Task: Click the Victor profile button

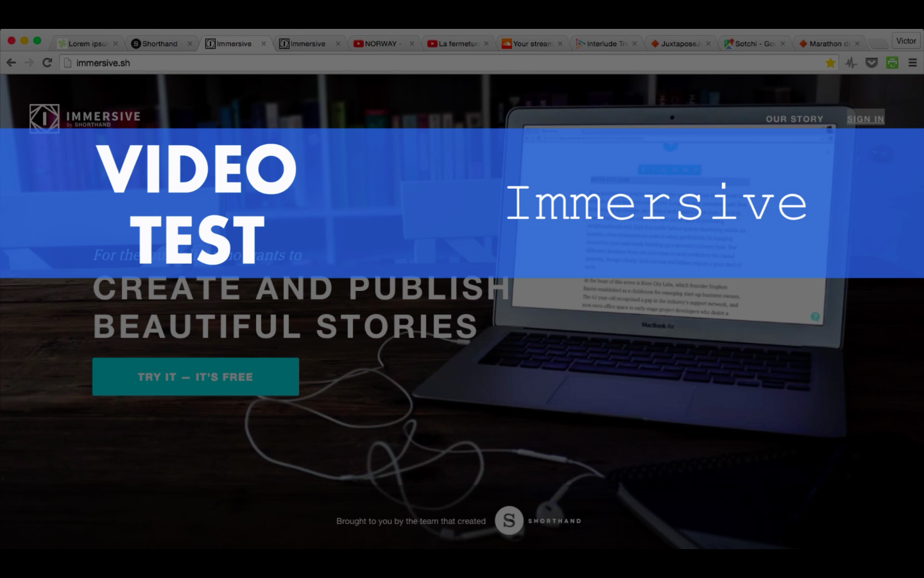Action: point(906,41)
